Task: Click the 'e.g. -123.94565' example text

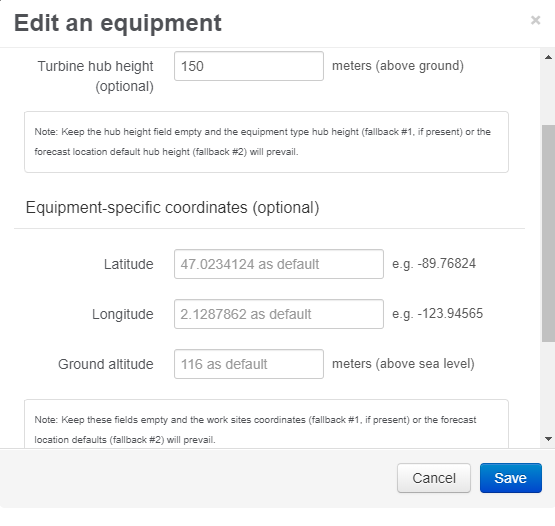Action: (x=437, y=314)
